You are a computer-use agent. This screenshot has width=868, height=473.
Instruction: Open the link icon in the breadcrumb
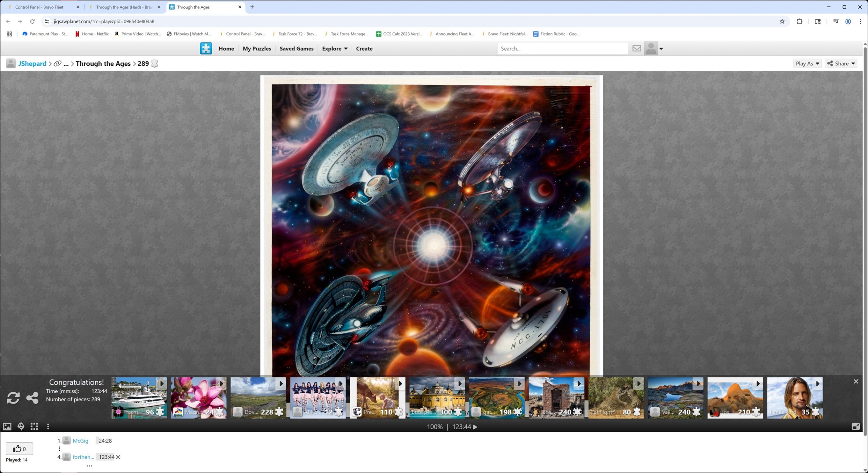tap(58, 63)
